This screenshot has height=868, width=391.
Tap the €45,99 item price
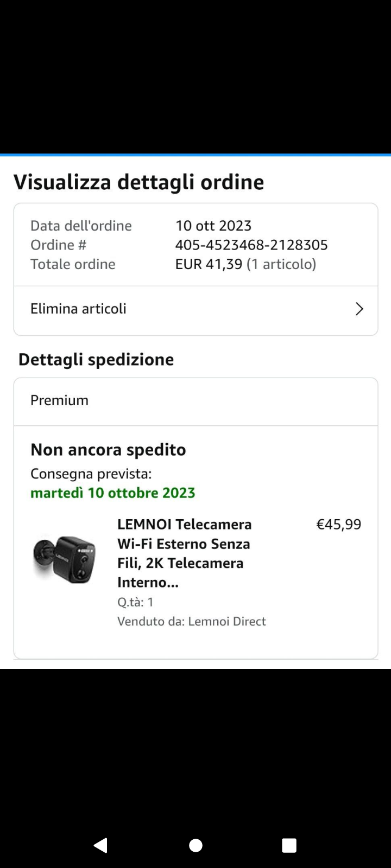tap(339, 525)
